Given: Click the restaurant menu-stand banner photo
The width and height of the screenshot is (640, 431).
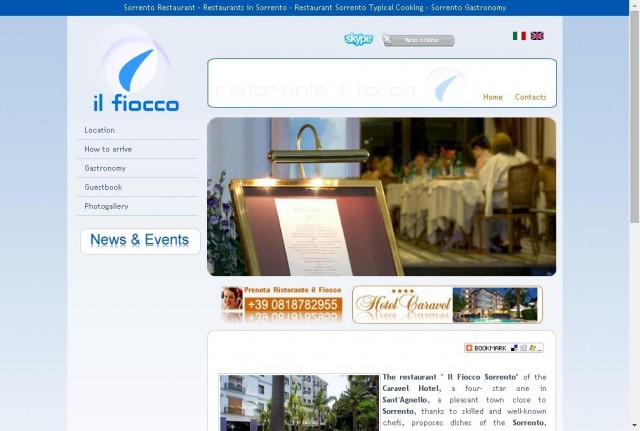Looking at the screenshot, I should click(x=382, y=197).
